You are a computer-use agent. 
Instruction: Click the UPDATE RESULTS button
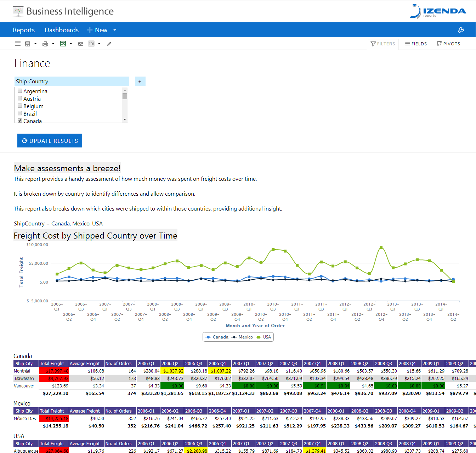point(50,141)
